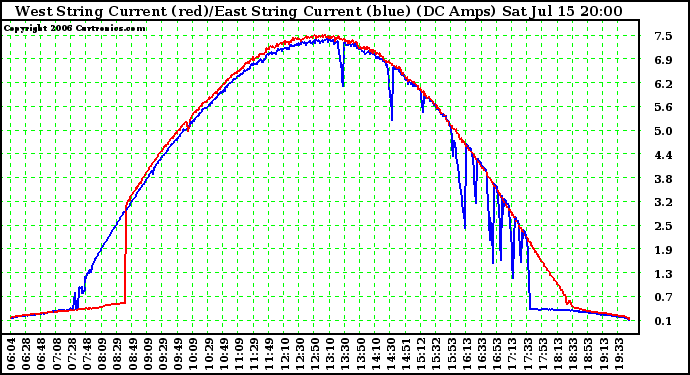This screenshot has width=690, height=375.
Task: Click the 1.9 y-axis value
Action: coord(663,250)
